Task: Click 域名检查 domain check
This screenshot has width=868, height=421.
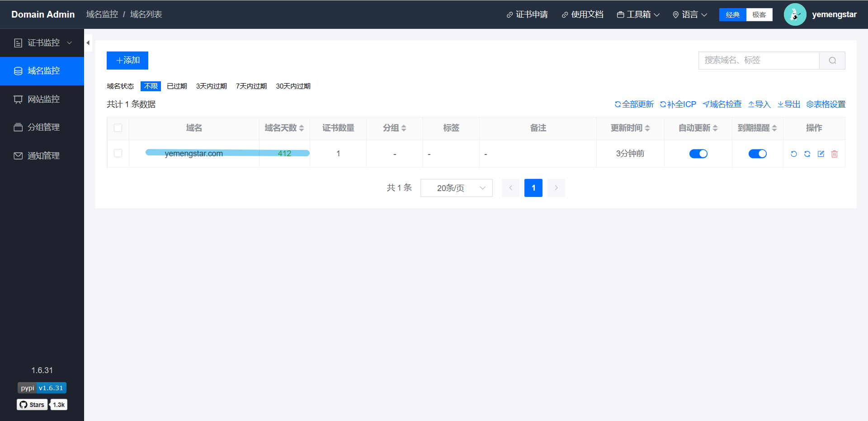Action: pos(722,104)
